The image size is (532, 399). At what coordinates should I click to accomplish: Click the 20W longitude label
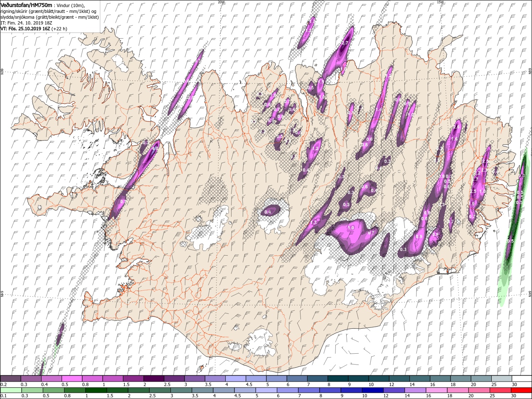point(222,2)
